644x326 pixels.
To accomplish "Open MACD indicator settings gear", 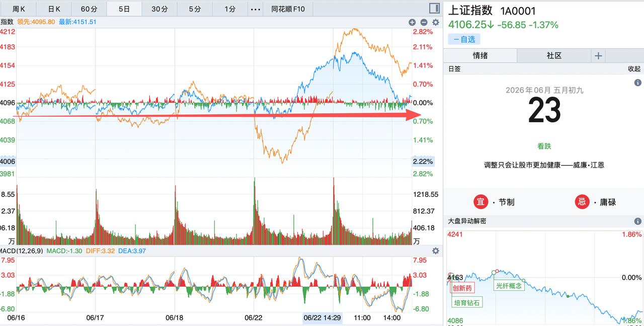I will pyautogui.click(x=436, y=251).
